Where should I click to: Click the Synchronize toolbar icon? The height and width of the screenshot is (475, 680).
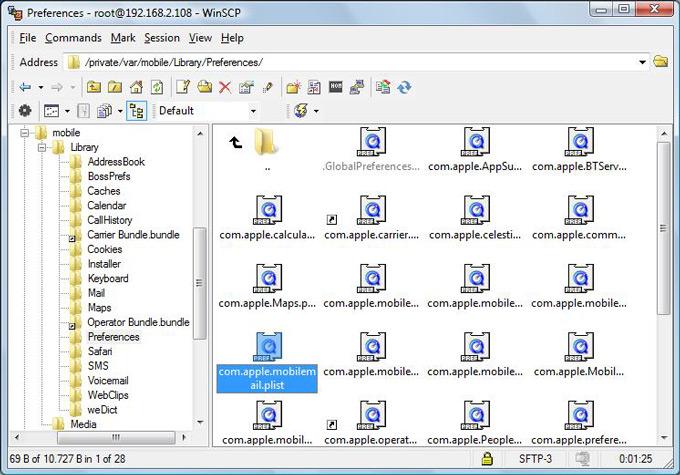tap(383, 87)
